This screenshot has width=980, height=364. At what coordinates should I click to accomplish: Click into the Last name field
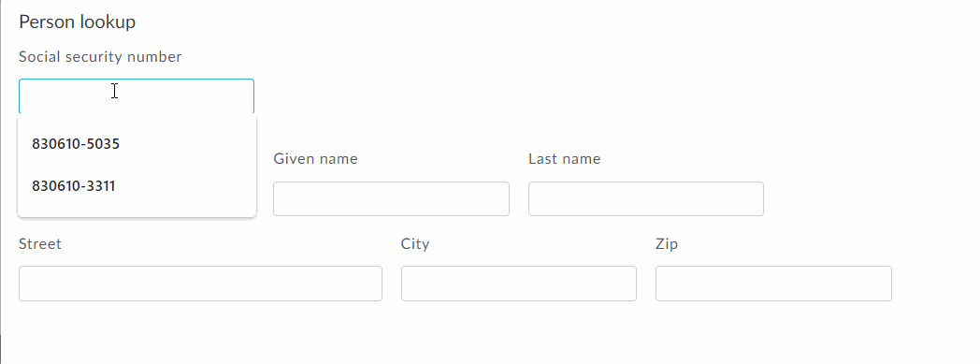click(x=645, y=199)
